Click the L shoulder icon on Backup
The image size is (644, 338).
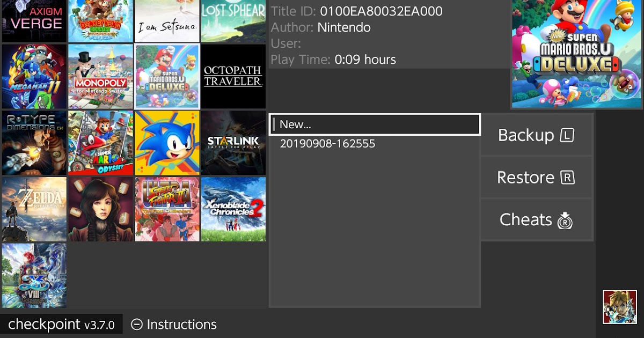(x=567, y=135)
